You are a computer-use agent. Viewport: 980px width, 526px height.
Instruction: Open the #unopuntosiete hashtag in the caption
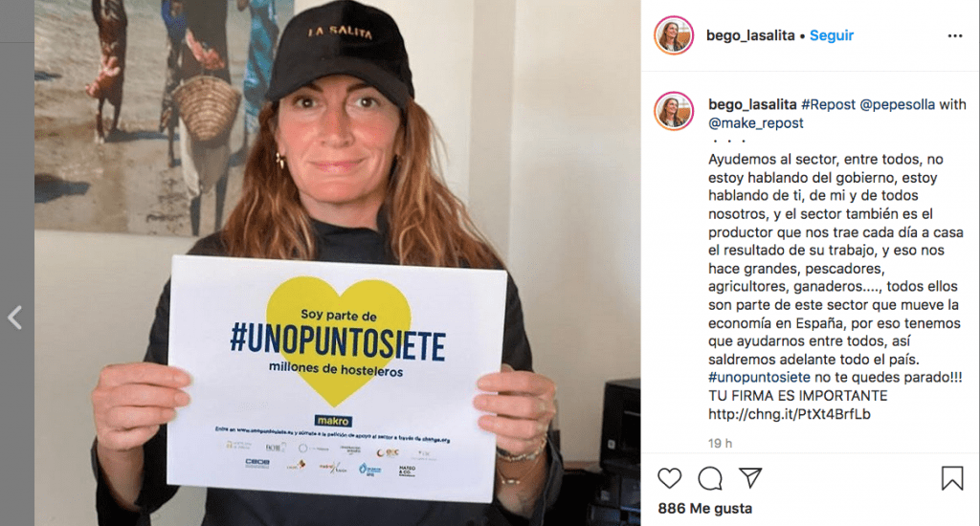(759, 378)
